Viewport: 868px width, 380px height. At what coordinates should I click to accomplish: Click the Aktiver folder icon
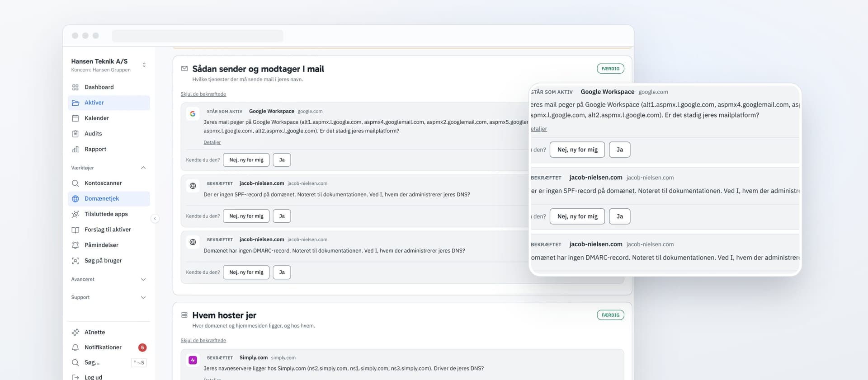pyautogui.click(x=75, y=103)
